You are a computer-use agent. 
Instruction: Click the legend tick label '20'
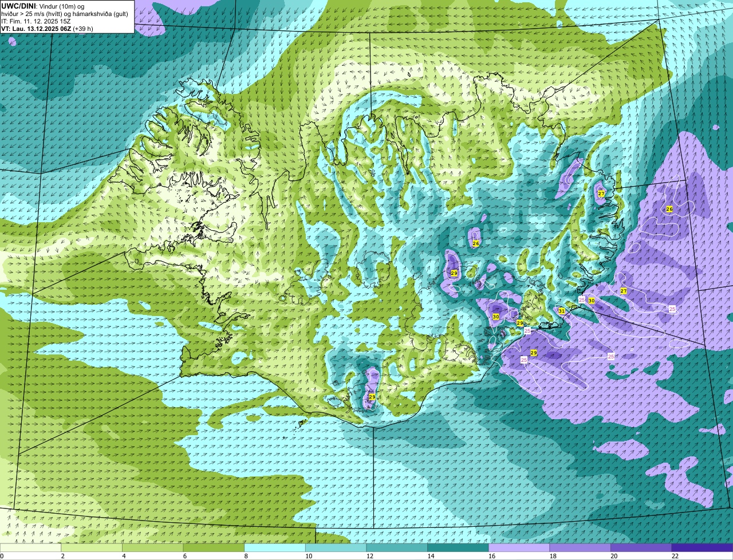pyautogui.click(x=614, y=556)
